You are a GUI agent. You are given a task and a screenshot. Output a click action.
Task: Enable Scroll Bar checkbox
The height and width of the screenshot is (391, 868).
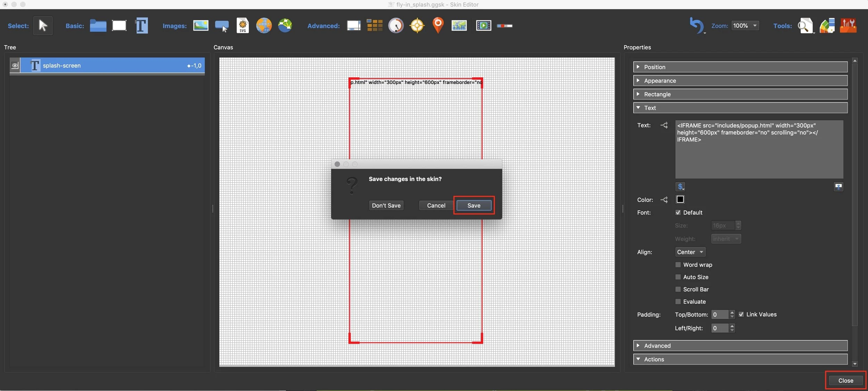678,289
